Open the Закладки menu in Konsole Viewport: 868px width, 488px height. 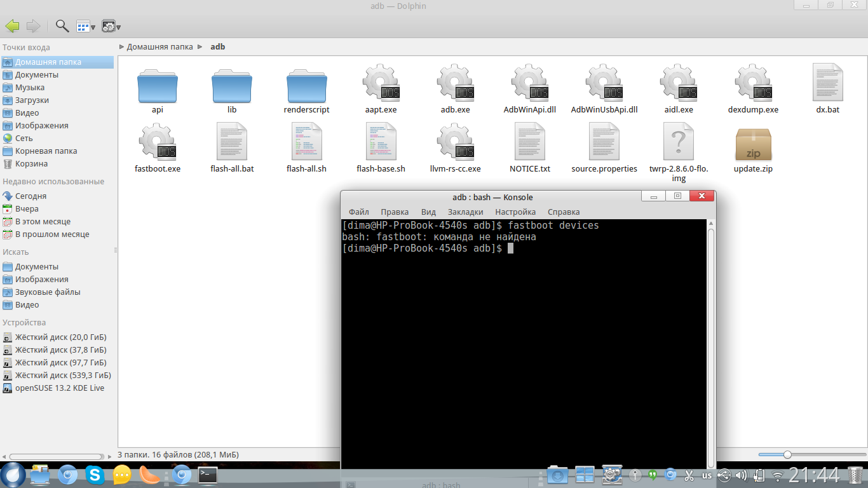pyautogui.click(x=465, y=212)
